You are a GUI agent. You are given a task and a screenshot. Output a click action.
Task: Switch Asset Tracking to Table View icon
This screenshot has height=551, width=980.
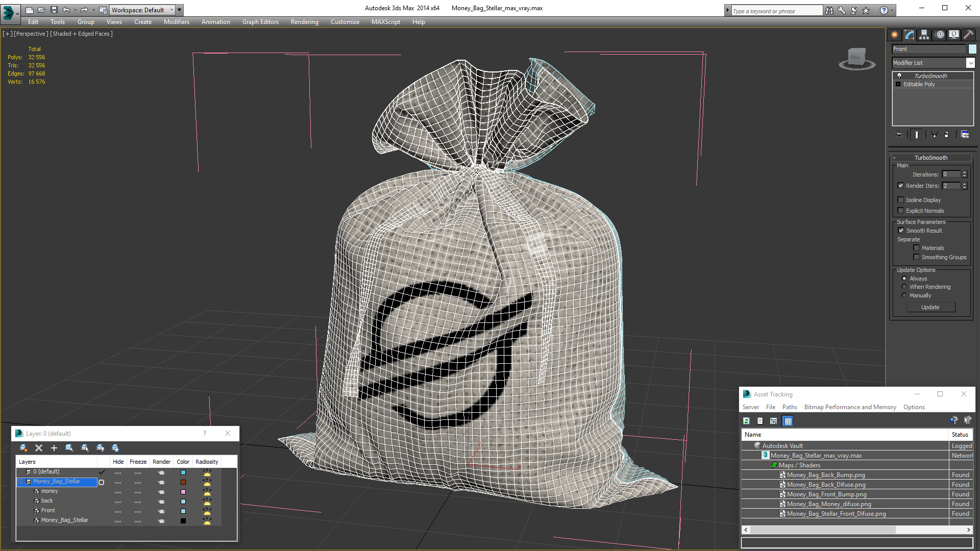click(x=788, y=421)
